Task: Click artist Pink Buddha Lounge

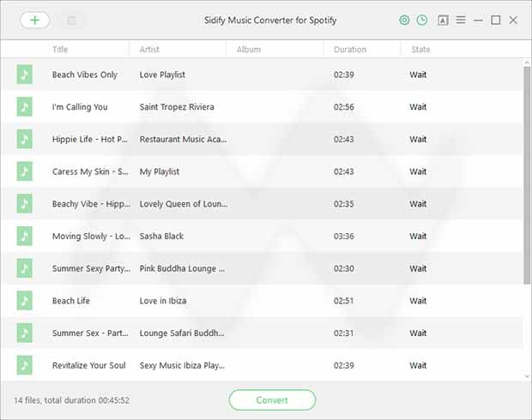Action: (x=182, y=268)
